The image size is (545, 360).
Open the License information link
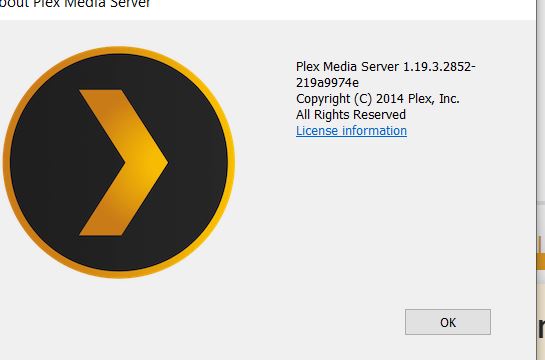[351, 131]
